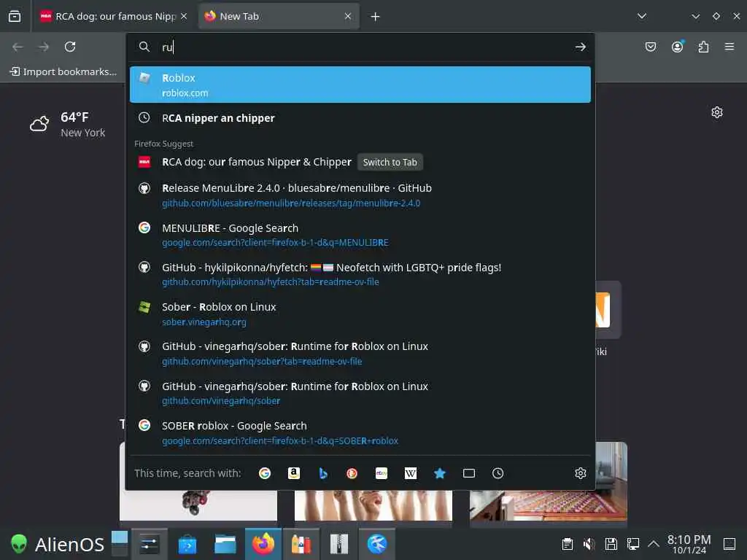Open vinegarhq/sober readme-ov-file suggestion
The width and height of the screenshot is (747, 560).
(360, 354)
